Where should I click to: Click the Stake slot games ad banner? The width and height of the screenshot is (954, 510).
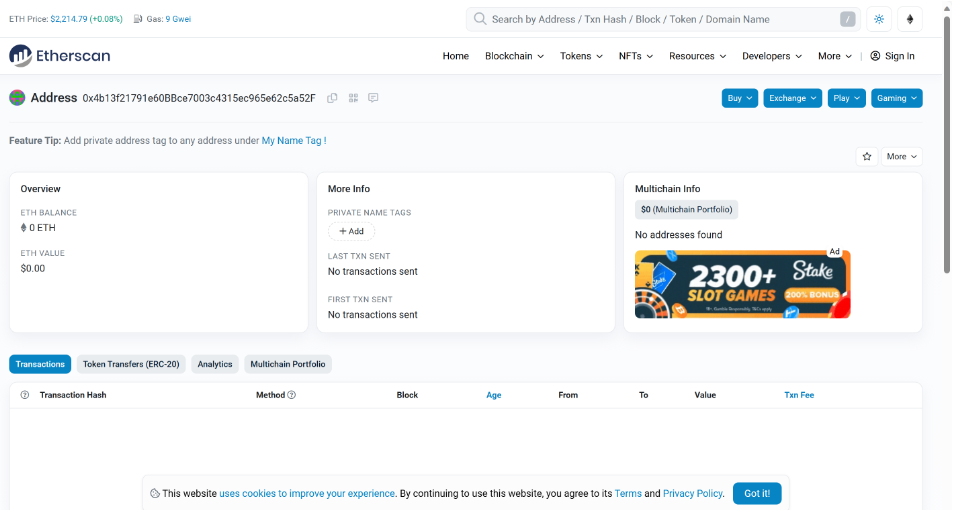(742, 284)
